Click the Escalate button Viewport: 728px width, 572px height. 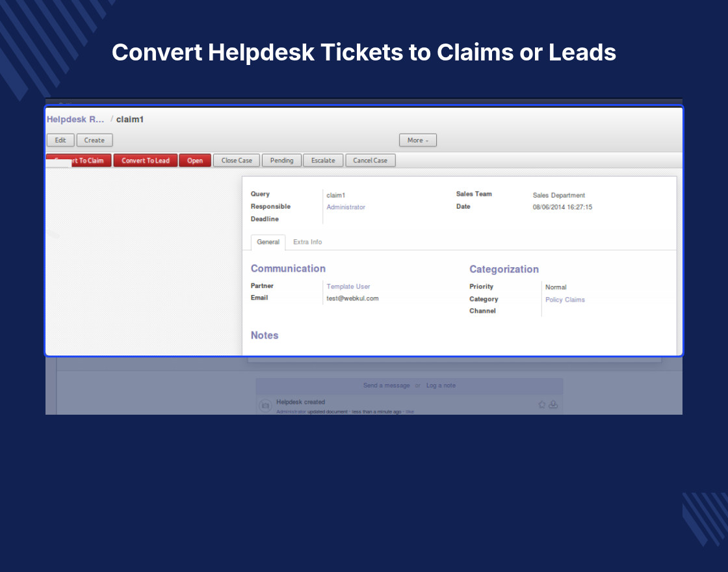[x=323, y=161]
